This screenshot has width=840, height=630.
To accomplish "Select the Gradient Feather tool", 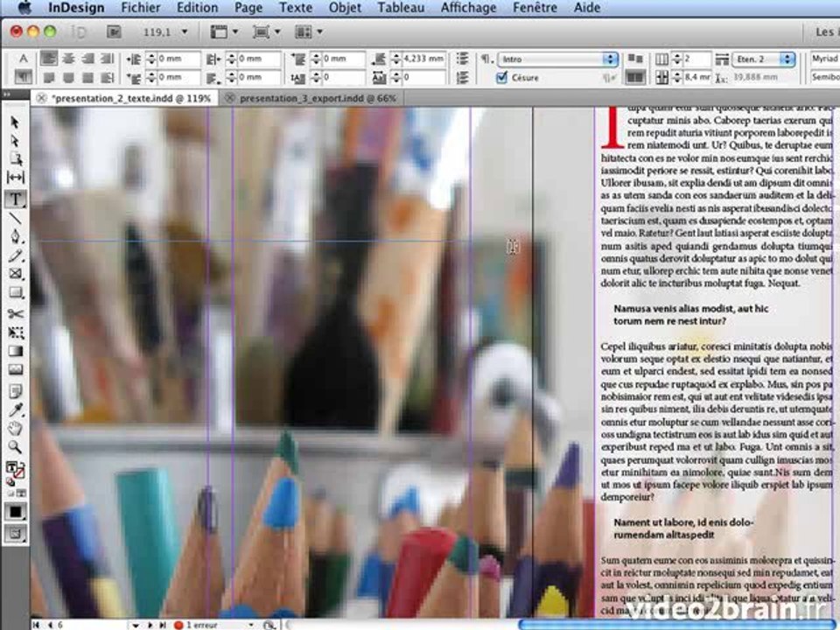I will tap(15, 369).
